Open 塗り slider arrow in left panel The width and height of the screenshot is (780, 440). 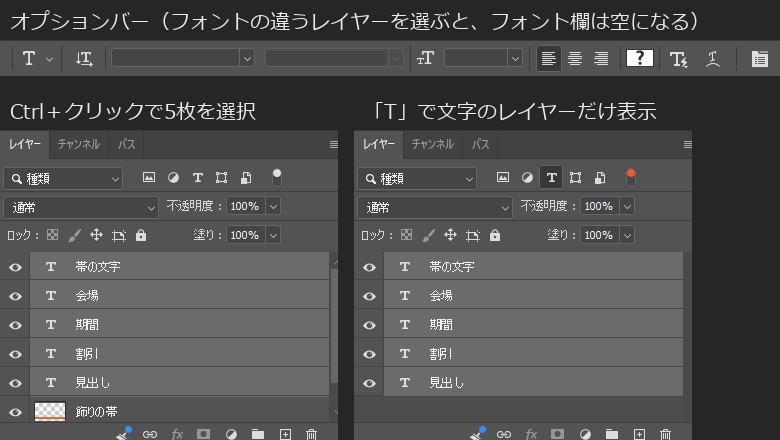click(273, 235)
